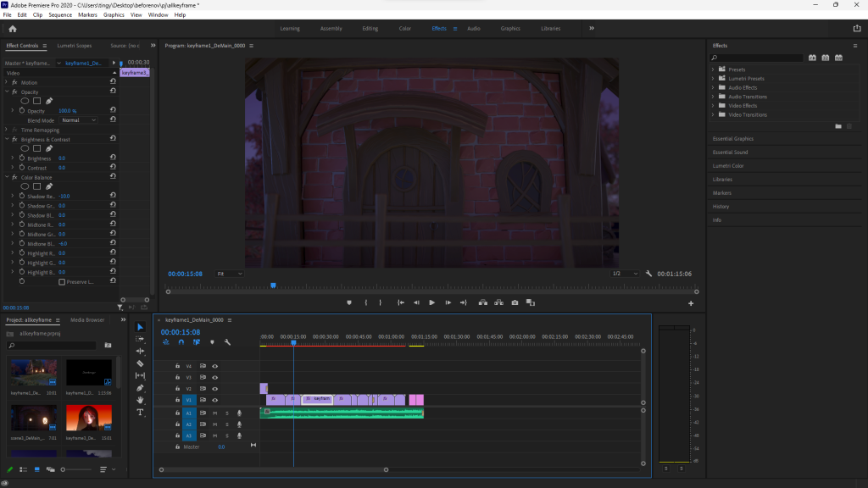Click the Export Frame camera icon
The width and height of the screenshot is (868, 488).
pyautogui.click(x=515, y=302)
